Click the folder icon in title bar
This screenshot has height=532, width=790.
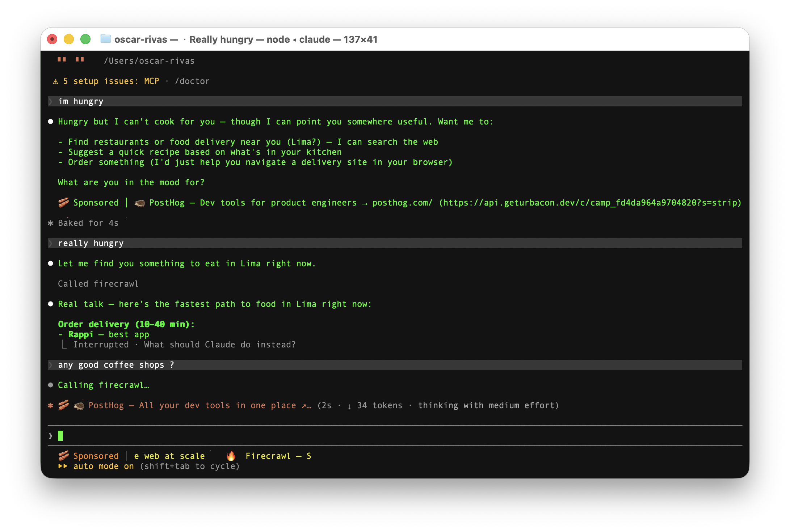(x=105, y=39)
